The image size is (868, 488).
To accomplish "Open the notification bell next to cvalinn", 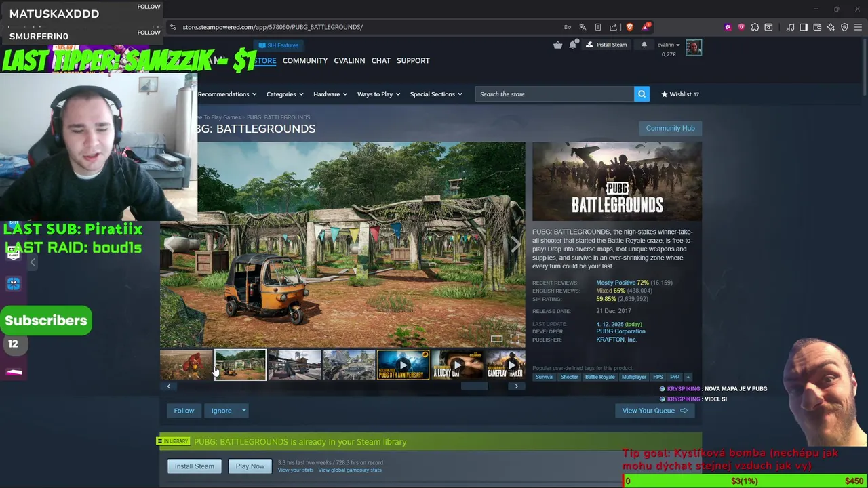I will pos(644,45).
